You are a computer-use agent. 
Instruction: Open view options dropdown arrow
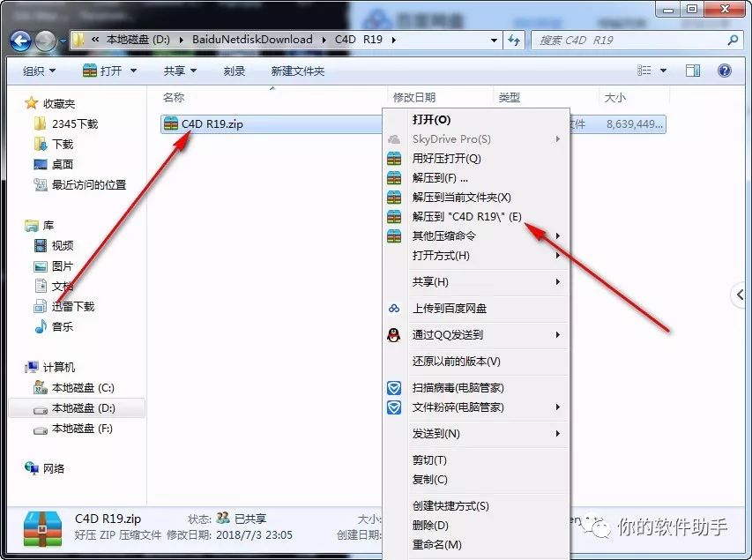coord(663,71)
